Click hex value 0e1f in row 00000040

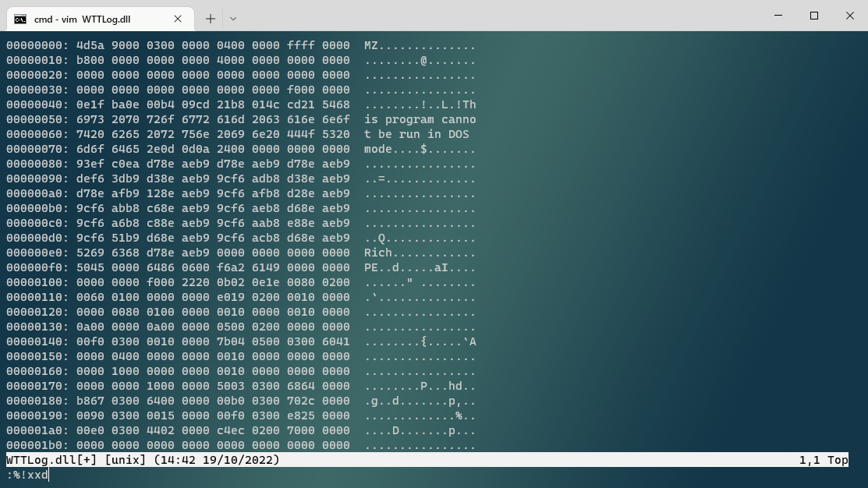click(x=90, y=104)
